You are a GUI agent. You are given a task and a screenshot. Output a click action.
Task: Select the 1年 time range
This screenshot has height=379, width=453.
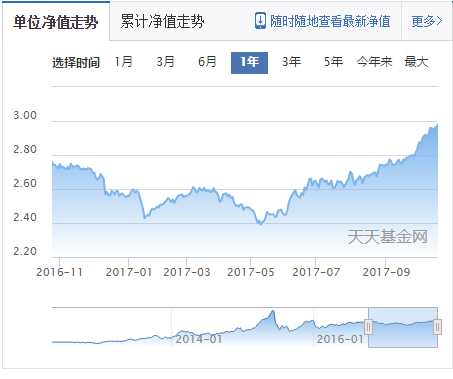[x=249, y=63]
